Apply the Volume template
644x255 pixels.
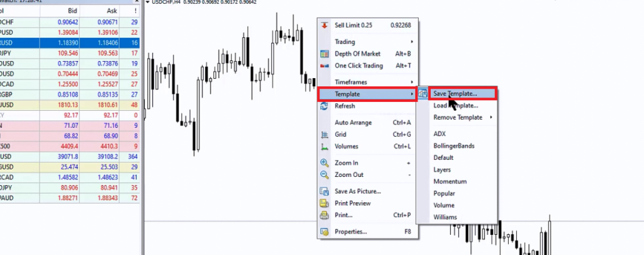coord(457,205)
